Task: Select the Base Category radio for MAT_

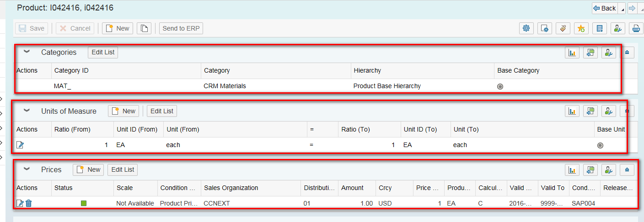Action: point(500,86)
